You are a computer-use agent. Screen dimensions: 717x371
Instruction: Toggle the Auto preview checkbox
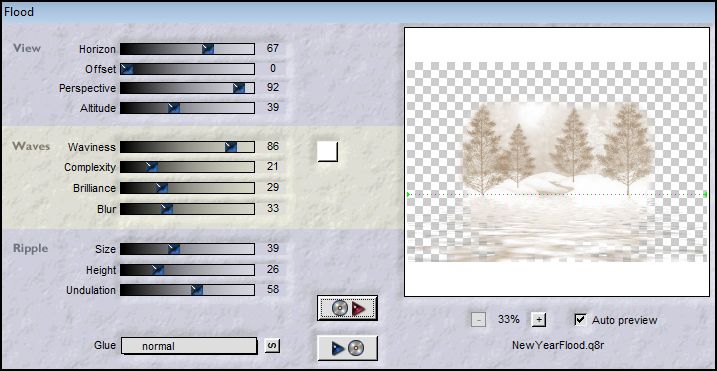click(580, 320)
